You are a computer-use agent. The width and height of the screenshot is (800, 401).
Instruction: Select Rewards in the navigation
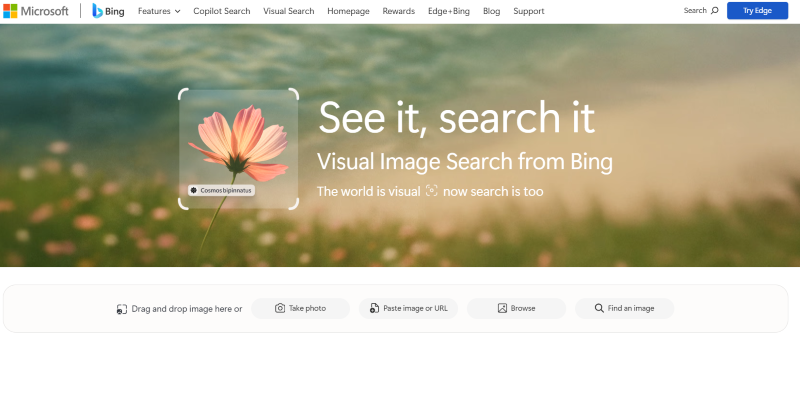(398, 11)
